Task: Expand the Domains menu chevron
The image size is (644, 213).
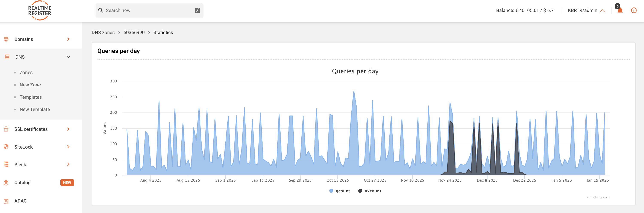Action: click(68, 39)
